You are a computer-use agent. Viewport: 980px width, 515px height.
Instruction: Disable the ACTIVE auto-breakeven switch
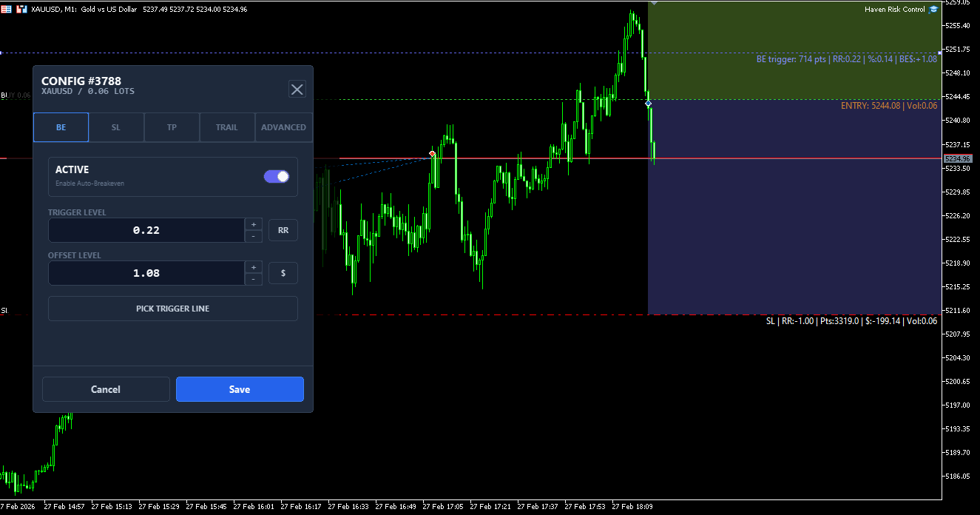coord(277,176)
